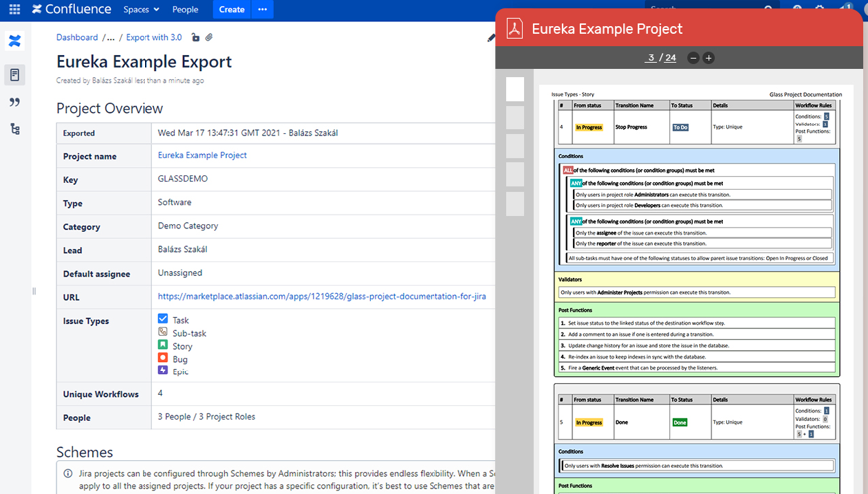
Task: Open the Spaces dropdown menu
Action: coord(142,9)
